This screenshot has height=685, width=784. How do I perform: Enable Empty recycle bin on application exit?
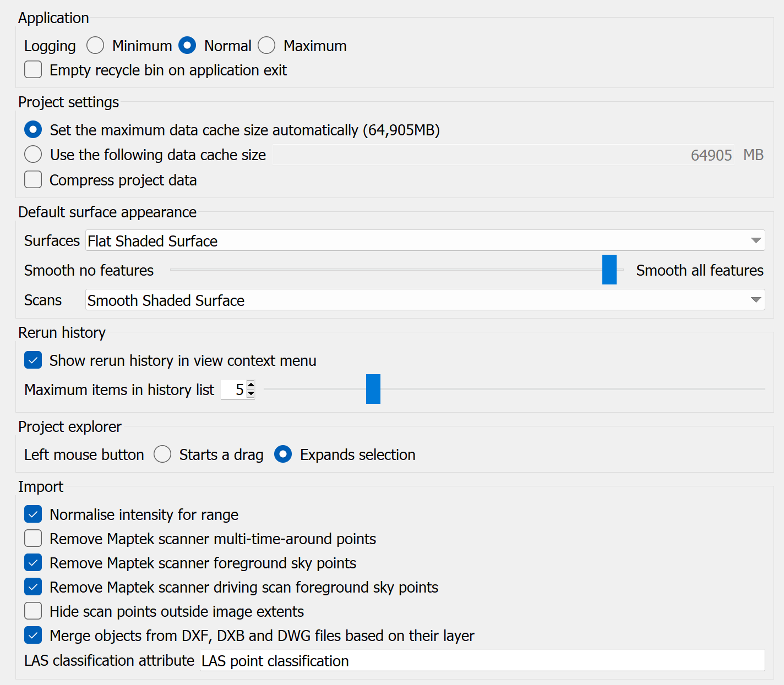[x=33, y=70]
